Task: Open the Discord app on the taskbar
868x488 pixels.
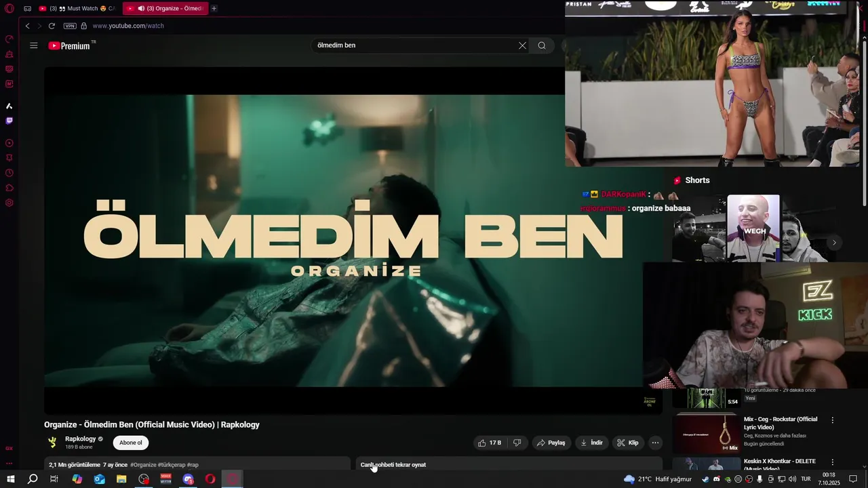Action: pos(188,479)
